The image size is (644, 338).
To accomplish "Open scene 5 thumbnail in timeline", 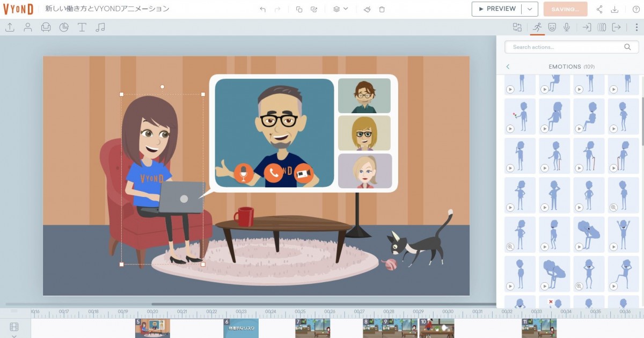I will [x=152, y=328].
